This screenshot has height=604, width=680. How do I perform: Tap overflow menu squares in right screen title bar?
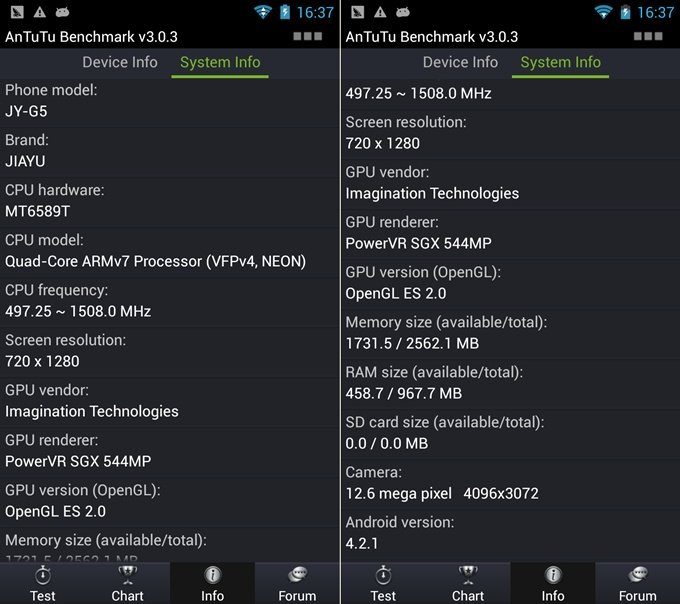pos(648,36)
